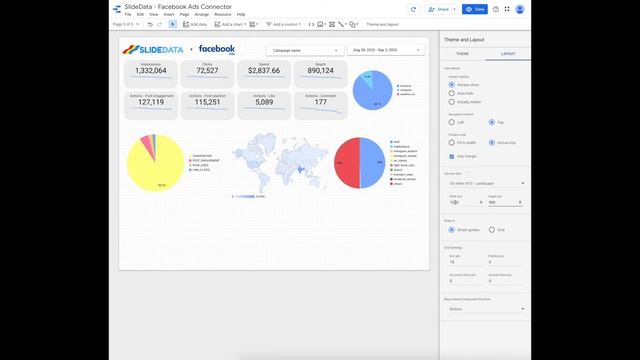Screen dimensions: 640x360
Task: Select the Always show header option
Action: [x=451, y=84]
